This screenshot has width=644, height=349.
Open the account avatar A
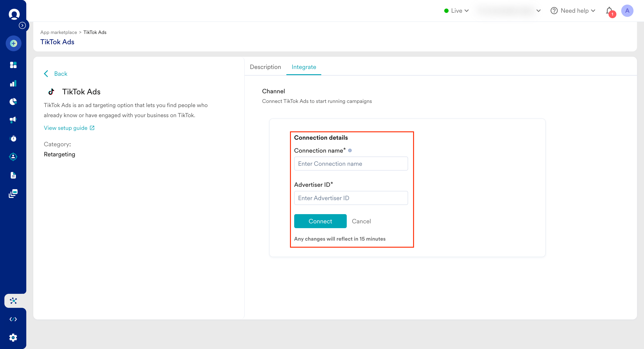[627, 11]
